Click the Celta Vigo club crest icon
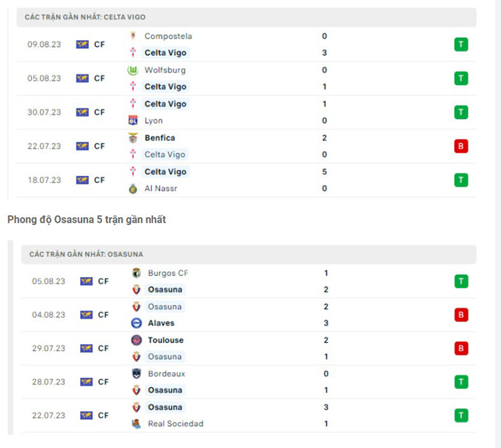The width and height of the screenshot is (501, 448). (x=133, y=53)
